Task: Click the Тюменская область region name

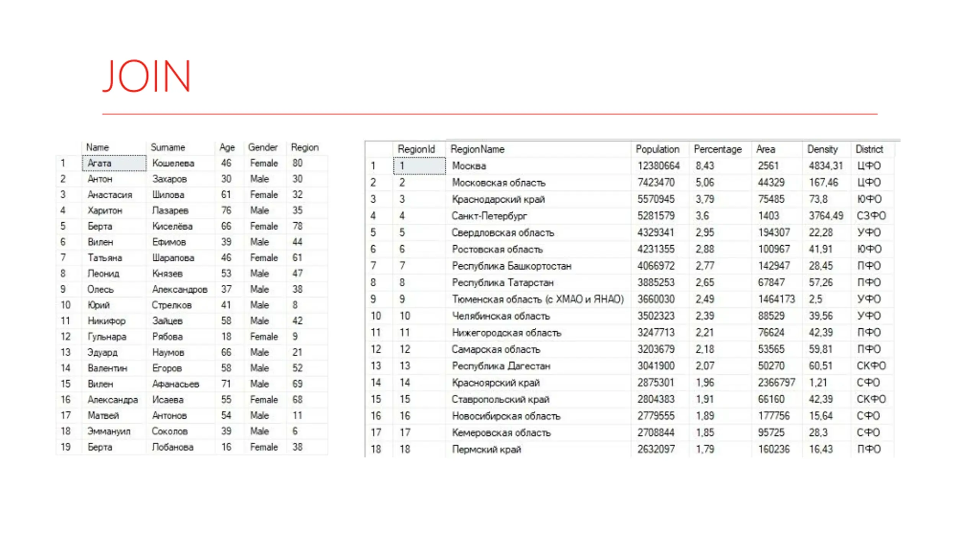Action: click(x=538, y=299)
